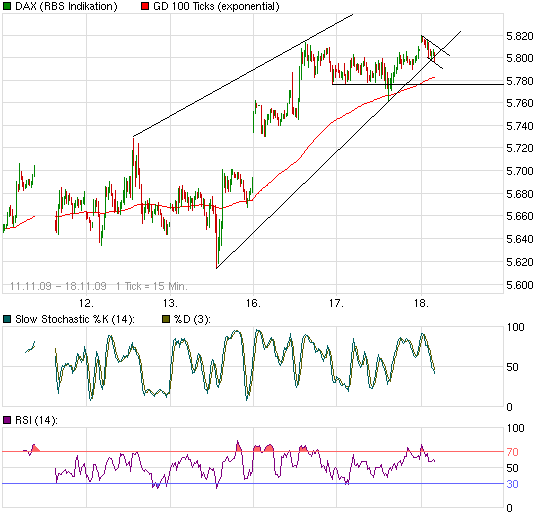545x516 pixels.
Task: Click the 5.620 price axis label
Action: pos(520,262)
